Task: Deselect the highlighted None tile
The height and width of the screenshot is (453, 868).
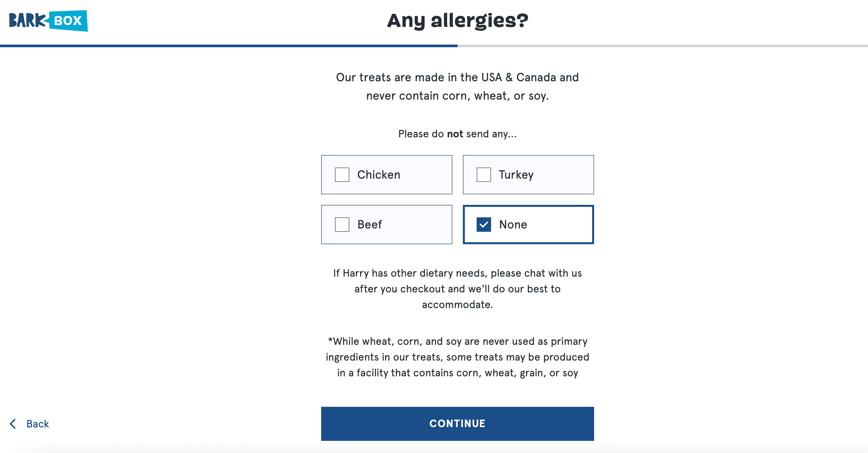Action: 528,225
